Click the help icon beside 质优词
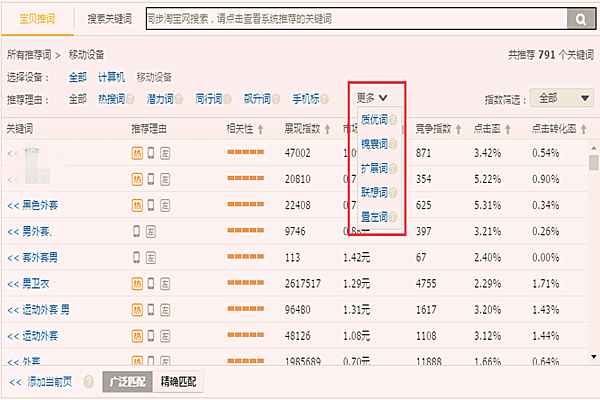This screenshot has height=400, width=600. (x=393, y=120)
